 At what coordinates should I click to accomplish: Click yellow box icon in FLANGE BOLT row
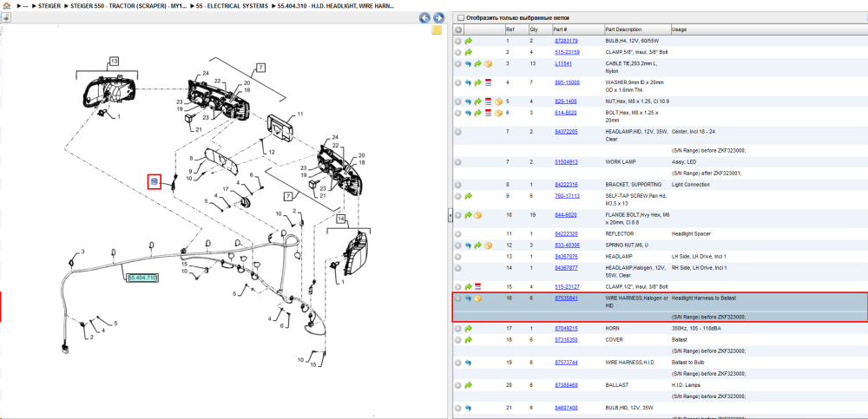478,215
